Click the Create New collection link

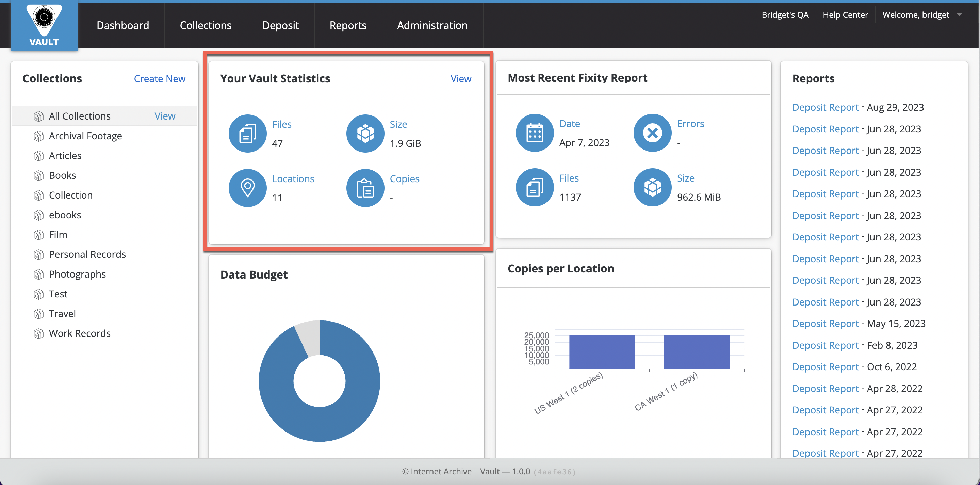159,78
